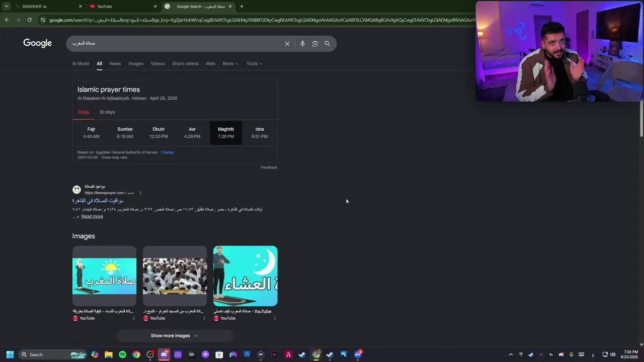Close the YouTube browser tab
This screenshot has height=362, width=644.
point(155,7)
